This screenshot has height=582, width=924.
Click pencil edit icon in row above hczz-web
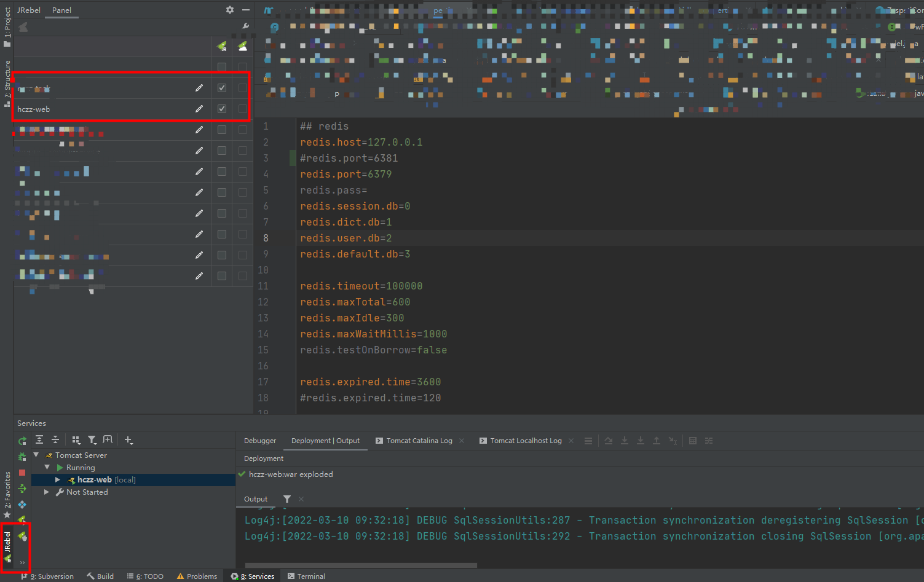tap(199, 88)
